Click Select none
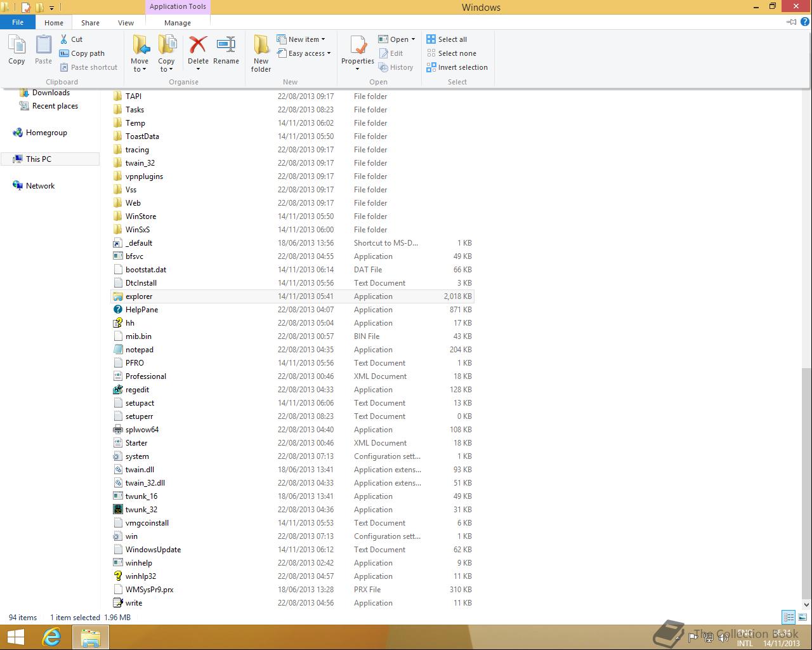Screen dimensions: 812x650 pyautogui.click(x=451, y=53)
